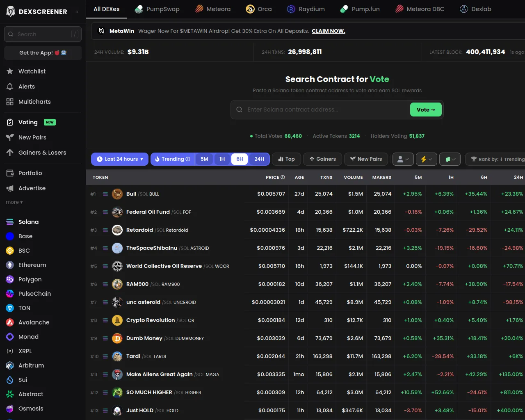Toggle the lightning bolt boost filter
The image size is (525, 420).
[426, 159]
